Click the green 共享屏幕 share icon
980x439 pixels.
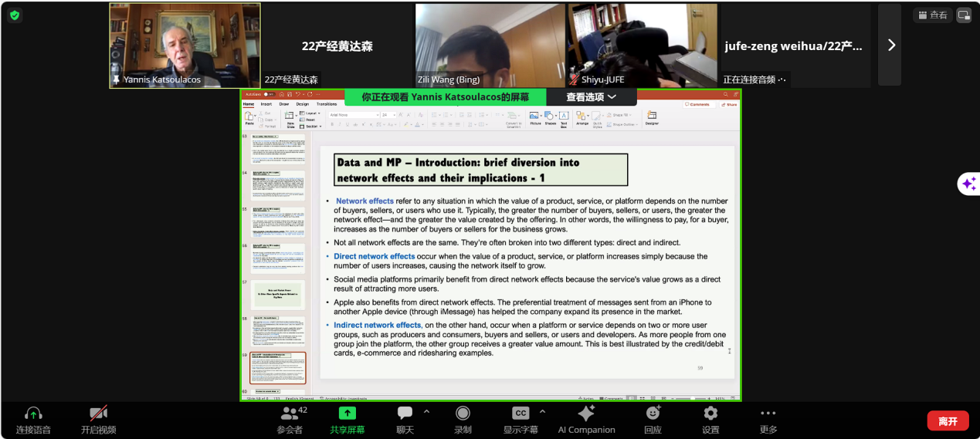pos(348,414)
